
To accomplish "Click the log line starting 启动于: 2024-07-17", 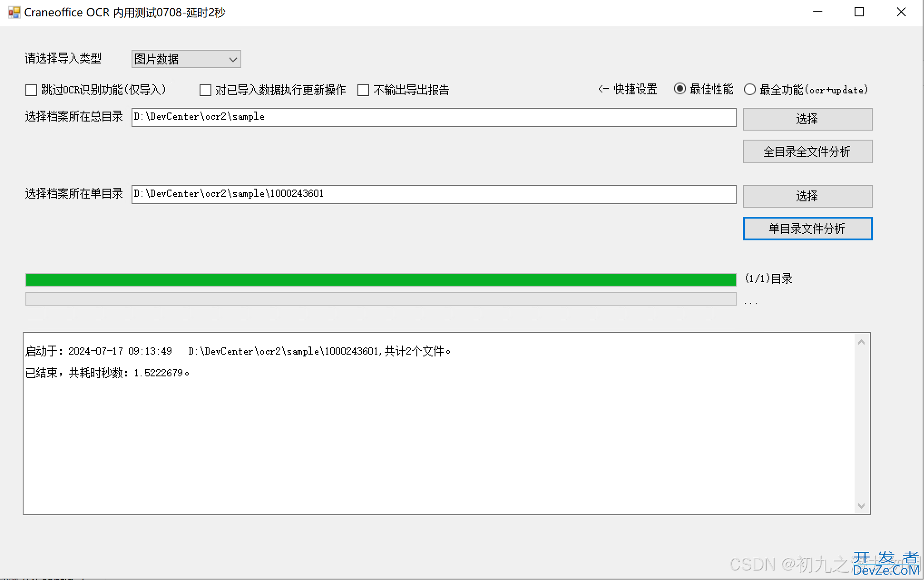I will (x=238, y=351).
